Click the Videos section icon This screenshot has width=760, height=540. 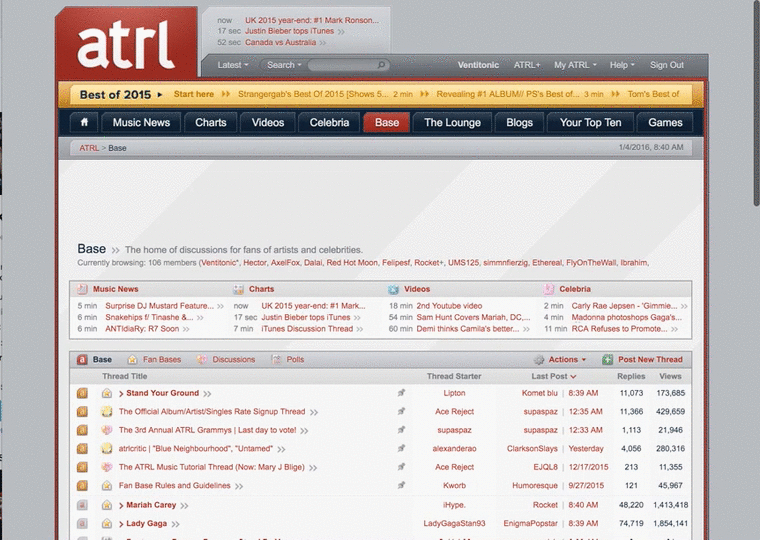tap(393, 289)
